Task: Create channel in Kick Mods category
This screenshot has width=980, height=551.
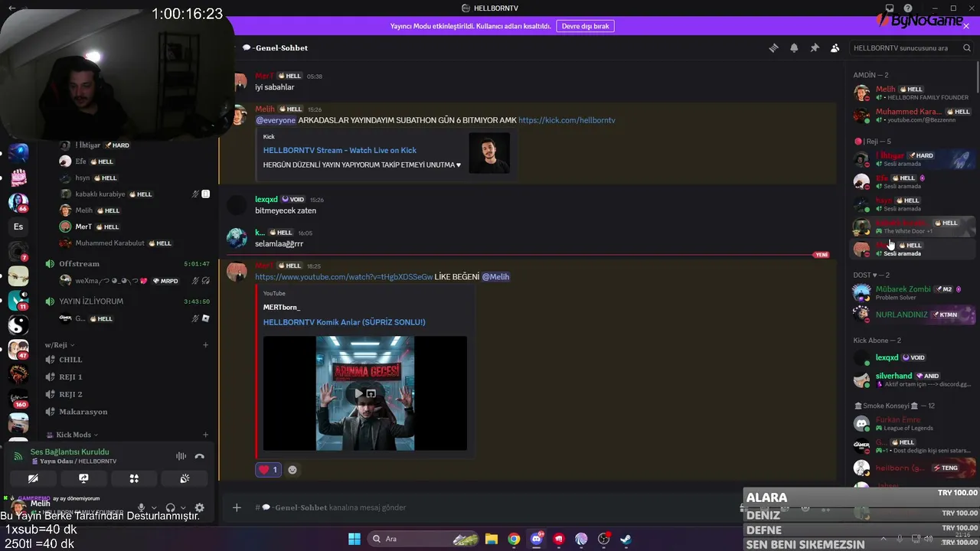Action: (x=205, y=435)
